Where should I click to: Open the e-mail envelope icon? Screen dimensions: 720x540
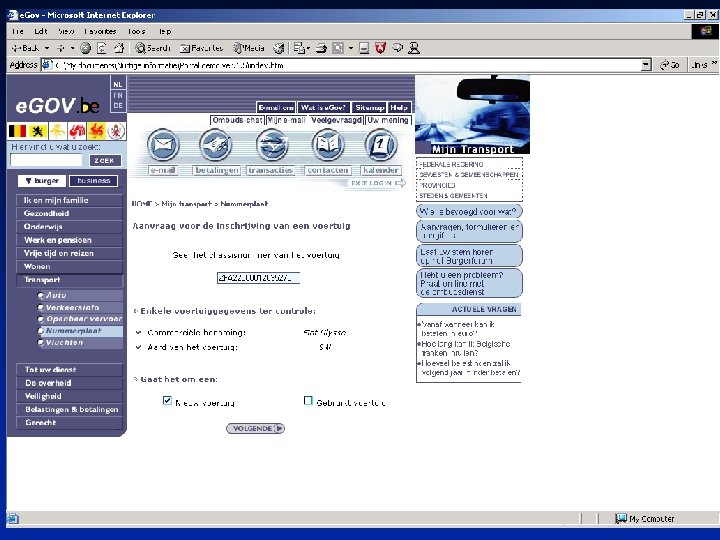[x=163, y=145]
